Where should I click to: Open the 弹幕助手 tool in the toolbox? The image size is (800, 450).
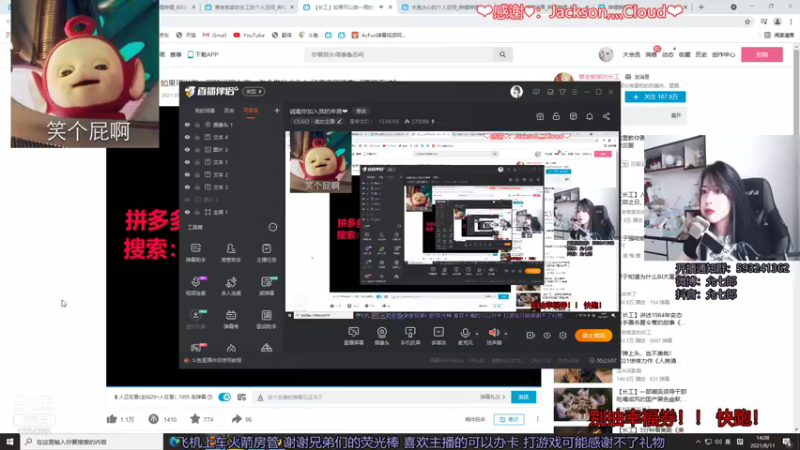(195, 253)
